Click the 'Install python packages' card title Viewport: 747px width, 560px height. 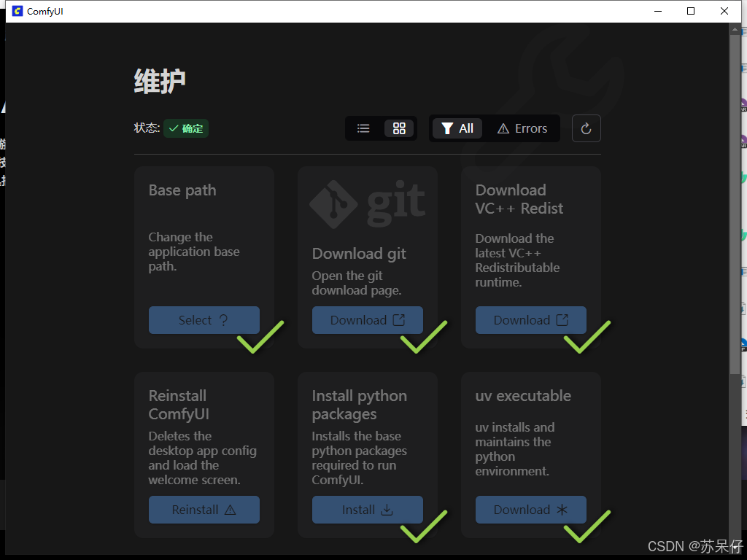359,405
